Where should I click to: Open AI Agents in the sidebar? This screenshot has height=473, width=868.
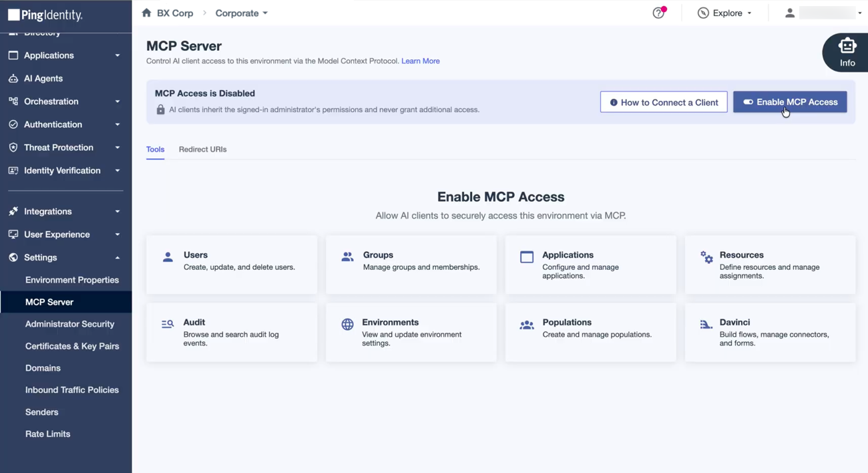tap(43, 79)
